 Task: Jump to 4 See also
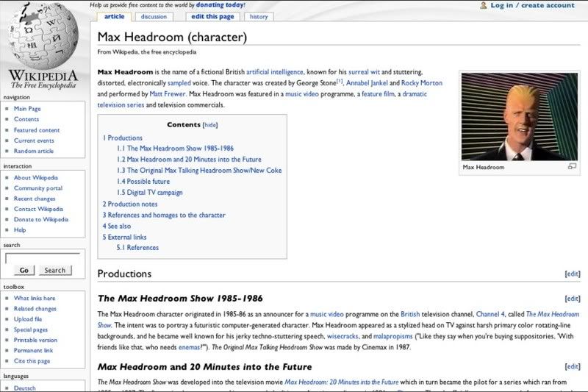[x=117, y=226]
